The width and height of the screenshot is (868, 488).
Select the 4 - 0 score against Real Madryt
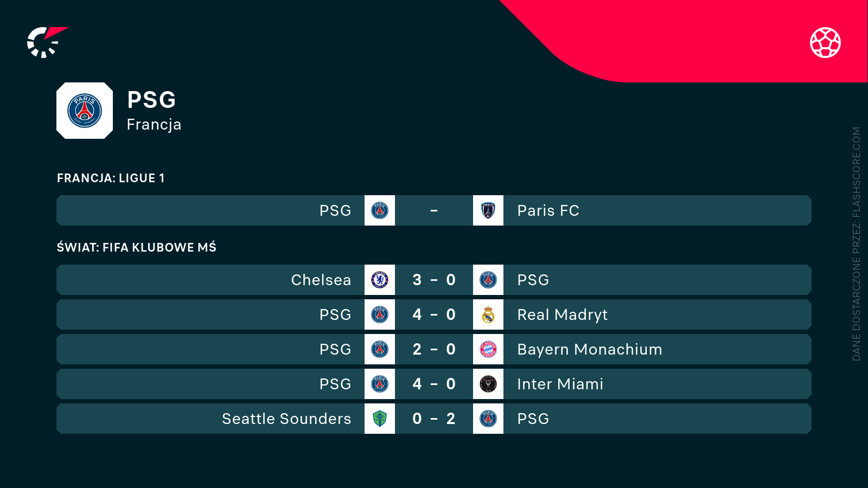(434, 314)
